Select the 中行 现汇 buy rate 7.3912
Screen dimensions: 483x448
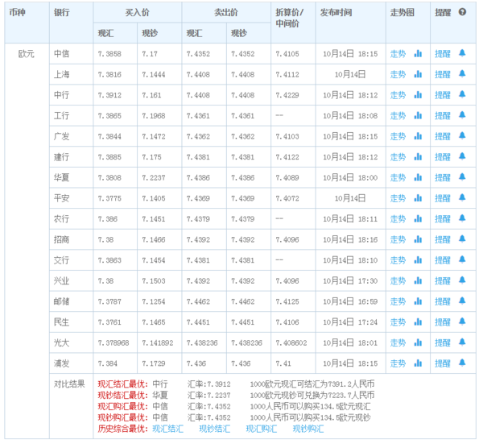tap(109, 95)
